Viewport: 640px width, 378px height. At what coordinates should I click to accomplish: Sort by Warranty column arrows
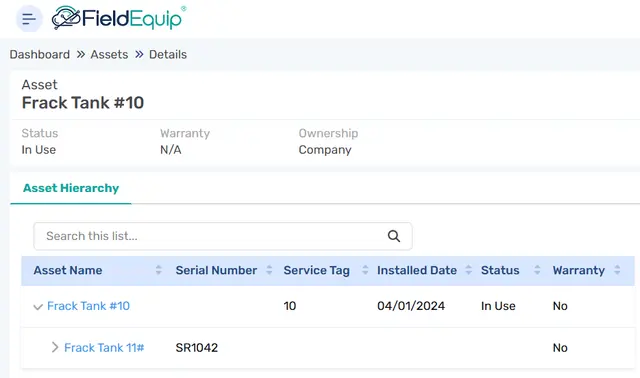pyautogui.click(x=617, y=270)
